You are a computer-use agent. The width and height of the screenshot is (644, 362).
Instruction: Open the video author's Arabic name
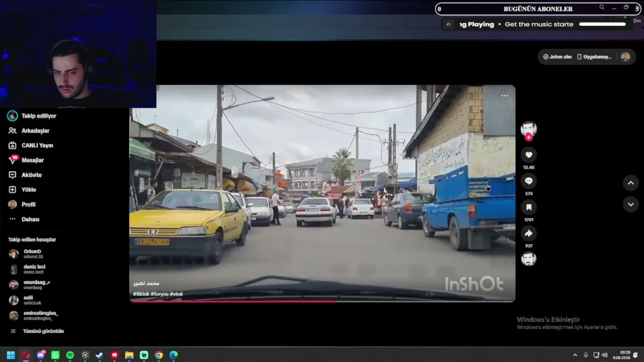pyautogui.click(x=146, y=284)
